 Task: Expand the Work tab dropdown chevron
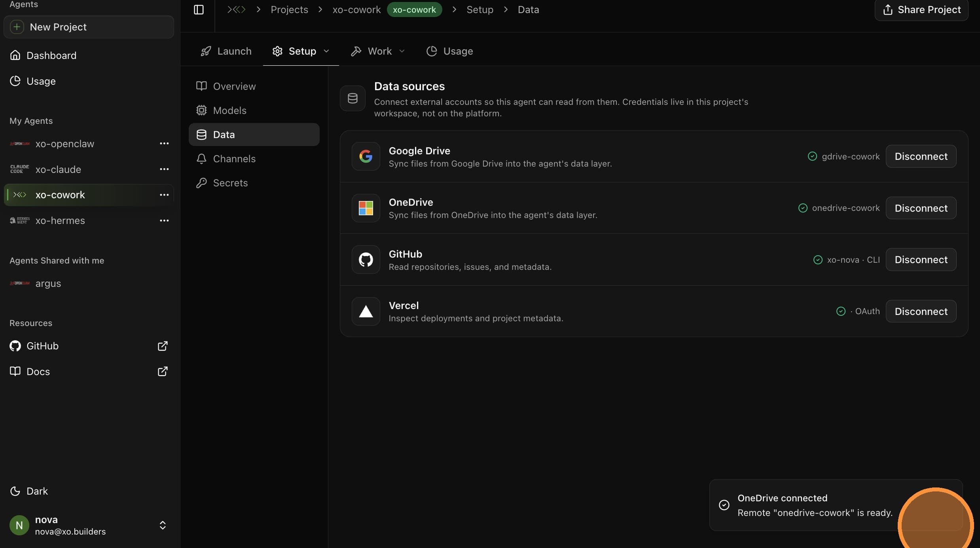402,51
